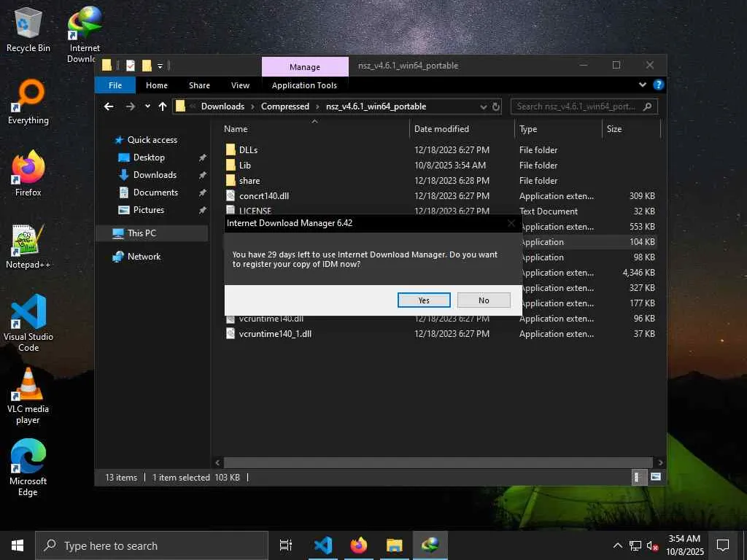Close the Internet Download Manager dialog
This screenshot has width=747, height=560.
click(x=511, y=223)
